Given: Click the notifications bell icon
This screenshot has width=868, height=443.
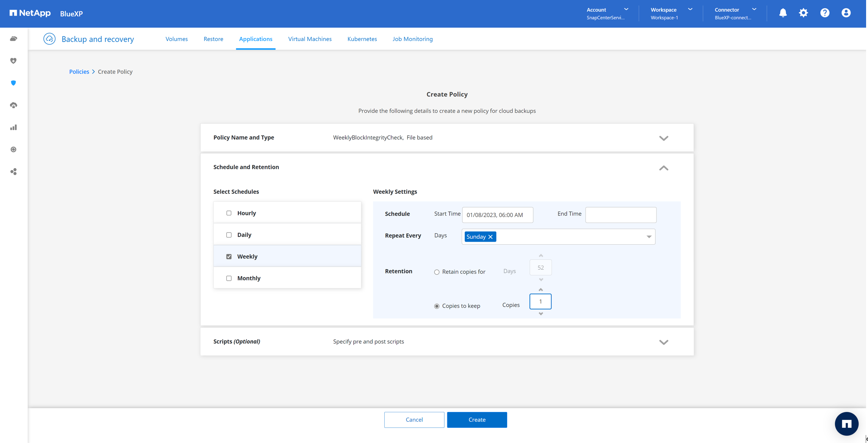Looking at the screenshot, I should click(x=783, y=13).
